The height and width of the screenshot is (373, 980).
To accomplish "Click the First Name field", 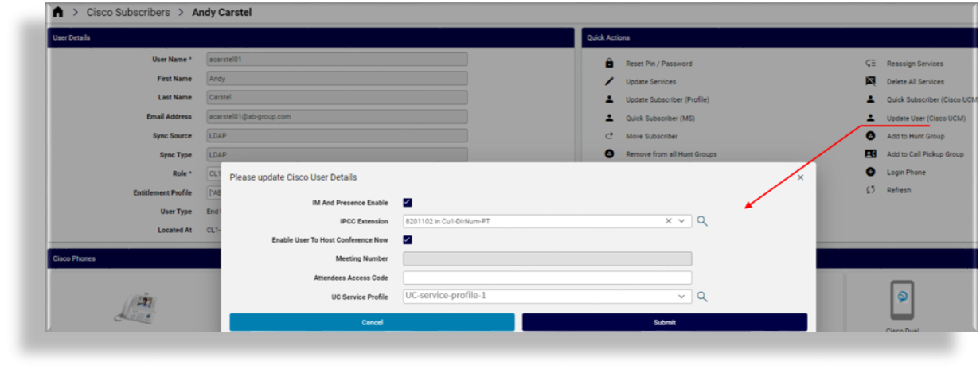I will click(x=336, y=78).
